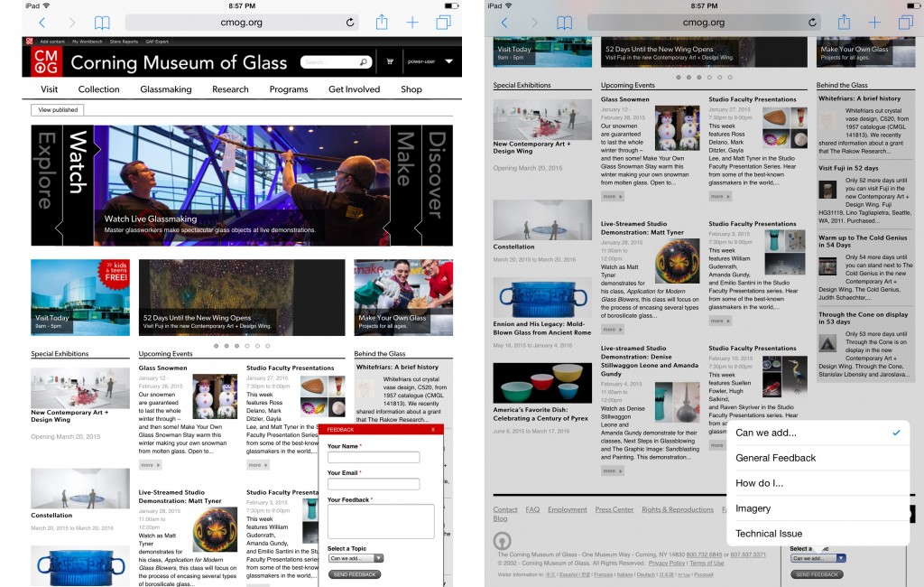Close the Feedback form with the X
924x587 pixels.
click(x=433, y=430)
